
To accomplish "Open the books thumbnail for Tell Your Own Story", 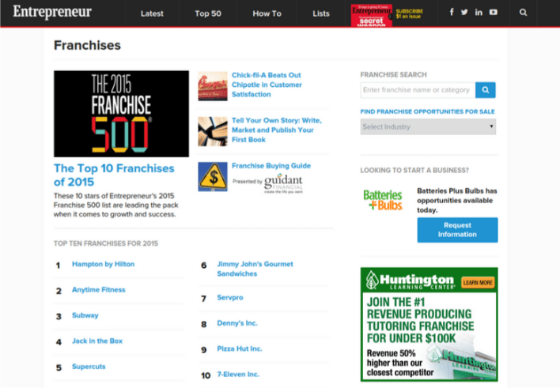I will pyautogui.click(x=213, y=131).
